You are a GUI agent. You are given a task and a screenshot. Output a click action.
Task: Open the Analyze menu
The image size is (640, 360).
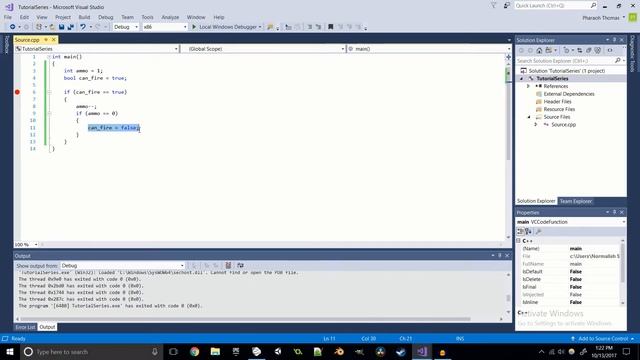point(170,17)
